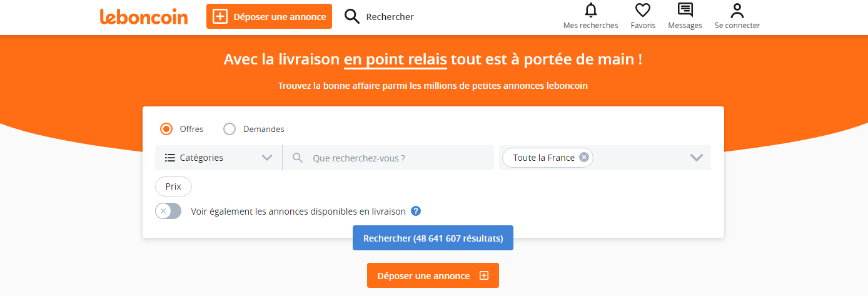Remove the Toute la France chip

pyautogui.click(x=583, y=158)
